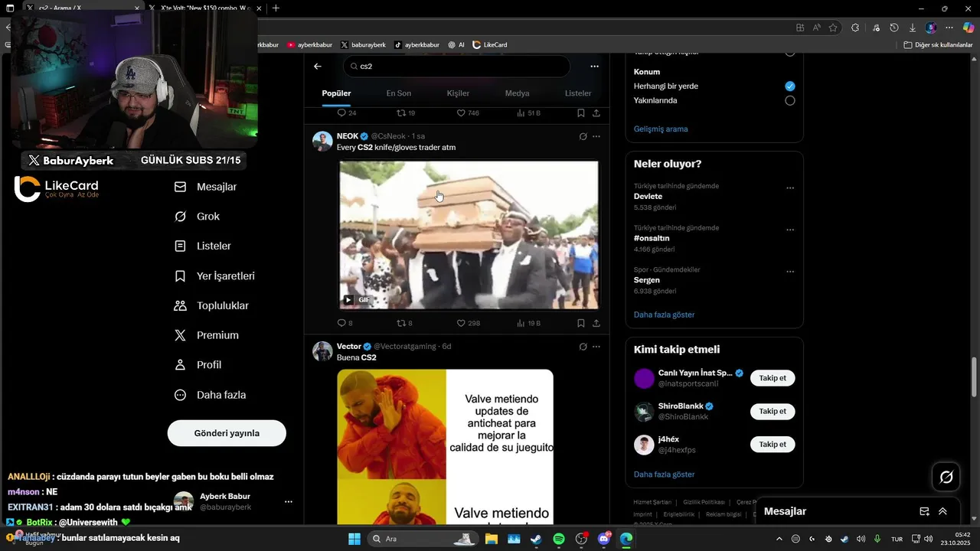
Task: Open Mesajlar in the sidebar
Action: [x=205, y=187]
